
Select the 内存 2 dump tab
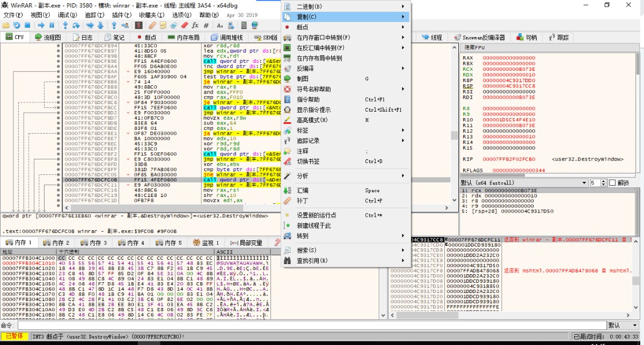pyautogui.click(x=56, y=243)
